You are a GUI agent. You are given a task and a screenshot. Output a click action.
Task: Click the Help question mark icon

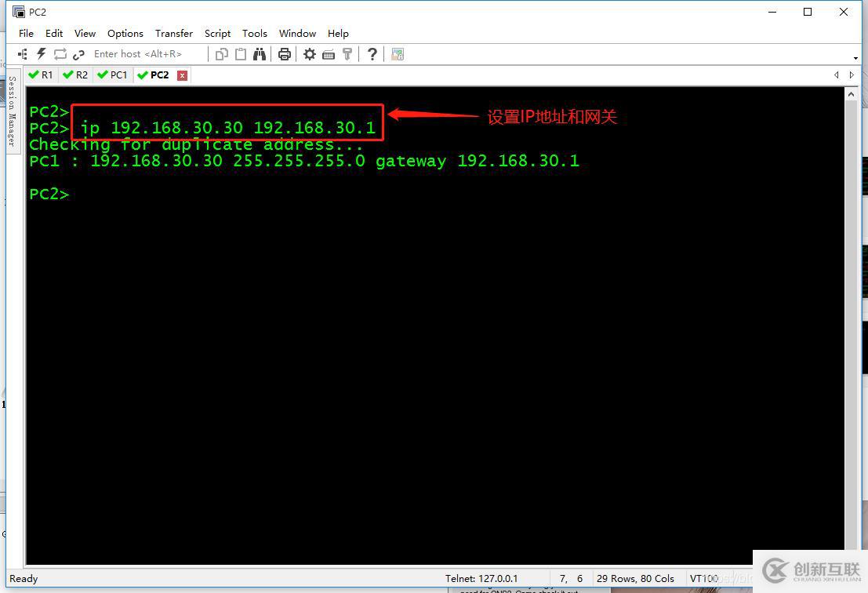372,54
